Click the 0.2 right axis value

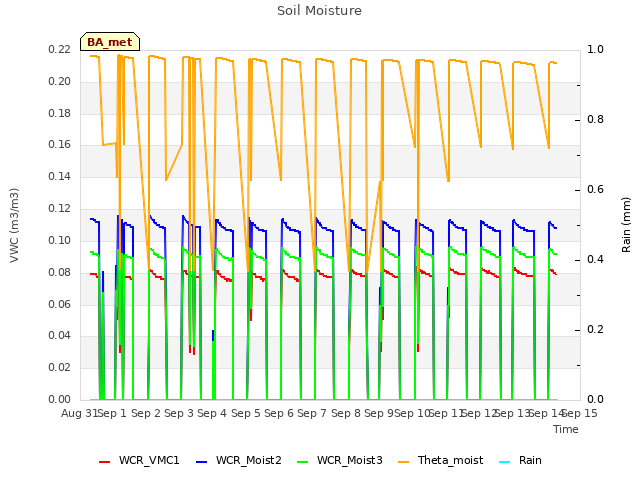click(595, 329)
